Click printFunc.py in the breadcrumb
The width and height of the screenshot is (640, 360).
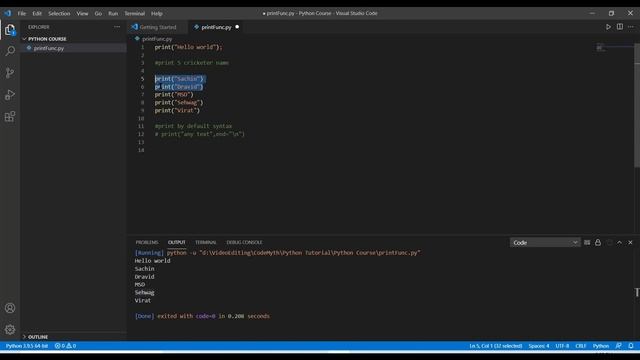pos(157,39)
